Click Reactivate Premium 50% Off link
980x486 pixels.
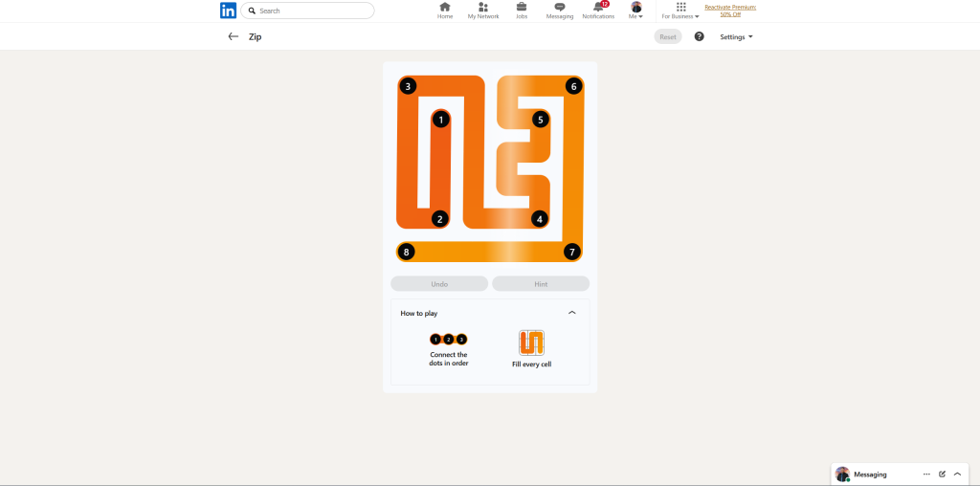coord(730,11)
